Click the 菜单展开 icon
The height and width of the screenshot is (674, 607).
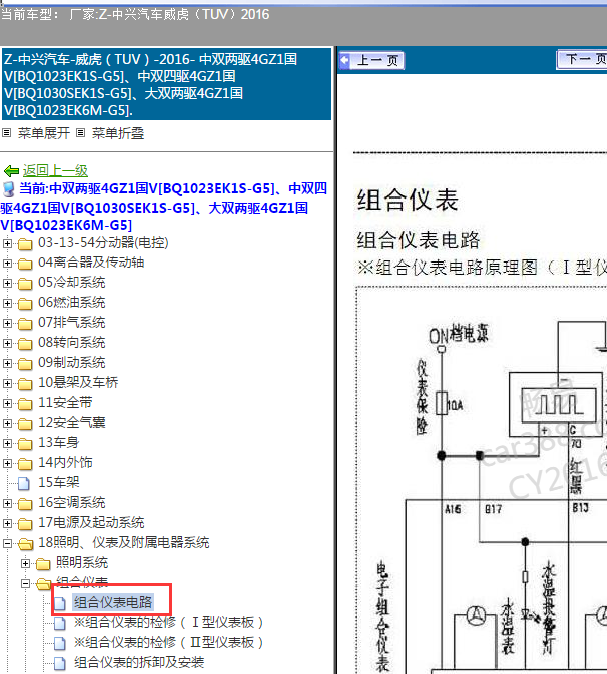click(6, 132)
